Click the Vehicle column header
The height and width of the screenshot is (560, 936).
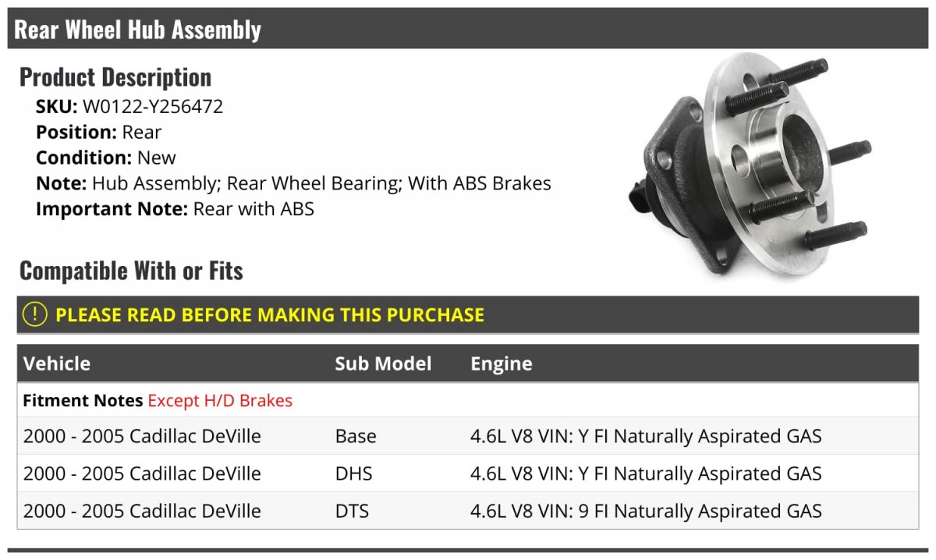coord(57,363)
